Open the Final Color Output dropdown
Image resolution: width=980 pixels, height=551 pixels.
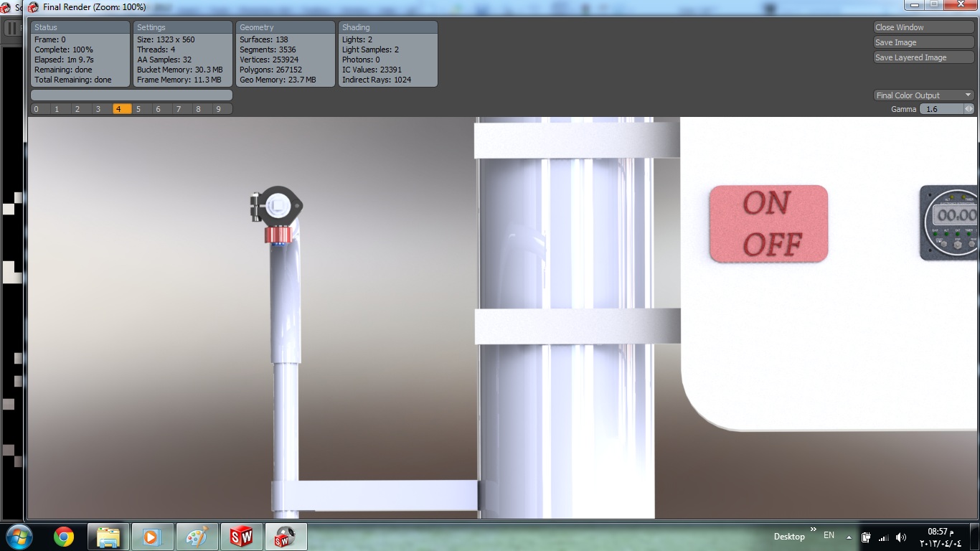coord(923,95)
